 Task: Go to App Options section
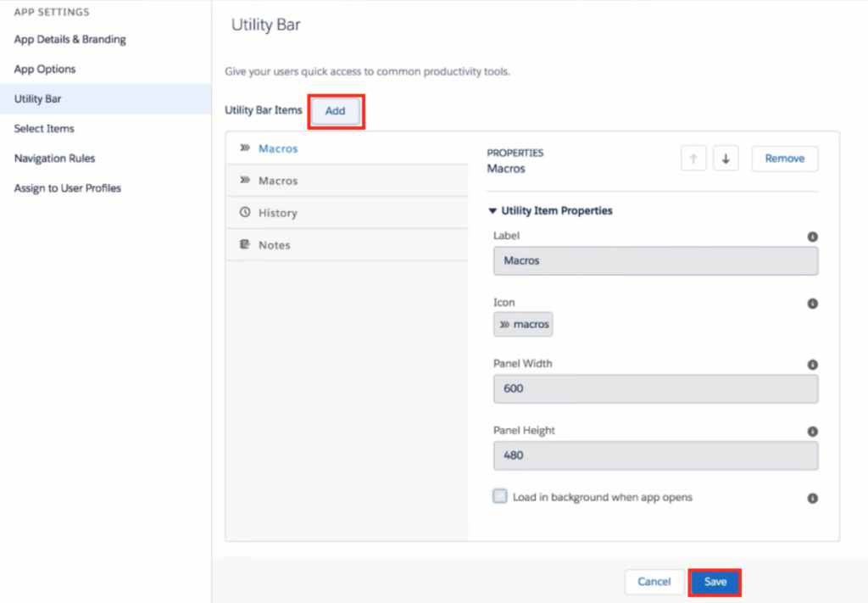click(45, 70)
